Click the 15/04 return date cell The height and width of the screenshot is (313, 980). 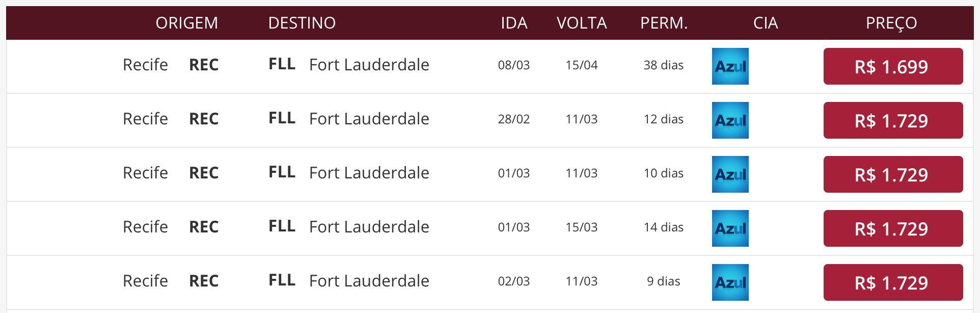[x=582, y=65]
